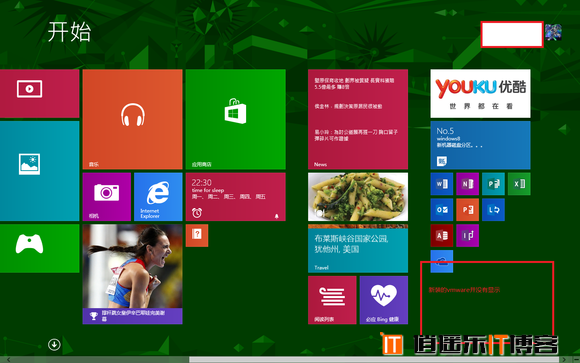Click the user account avatar picture

coord(553,33)
